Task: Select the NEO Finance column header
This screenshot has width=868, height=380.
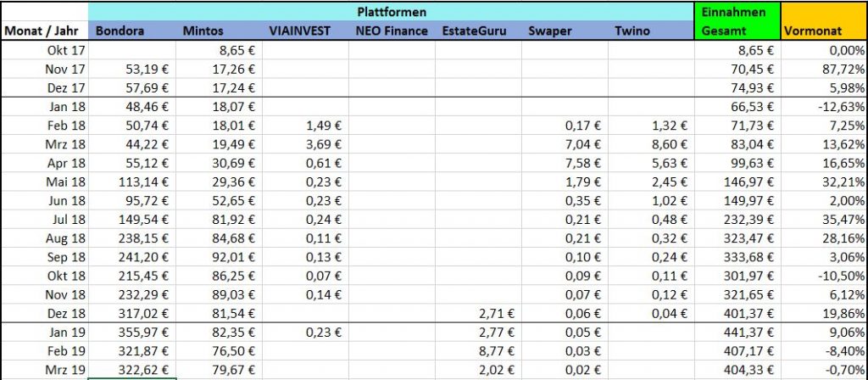Action: tap(392, 31)
